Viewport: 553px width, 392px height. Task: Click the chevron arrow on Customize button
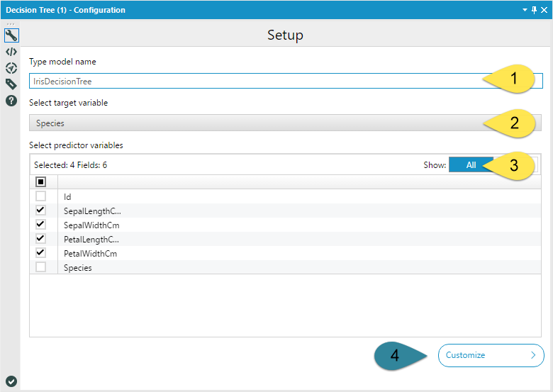pyautogui.click(x=533, y=355)
